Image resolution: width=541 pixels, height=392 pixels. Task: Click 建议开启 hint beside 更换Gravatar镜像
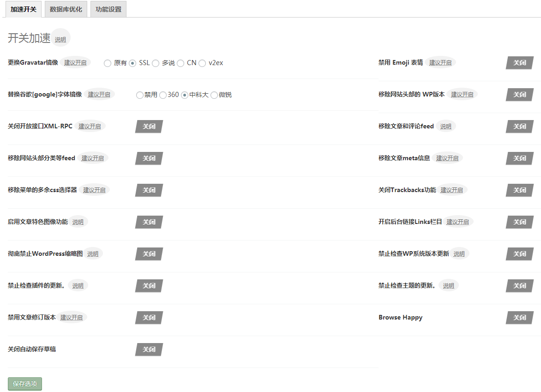point(75,63)
